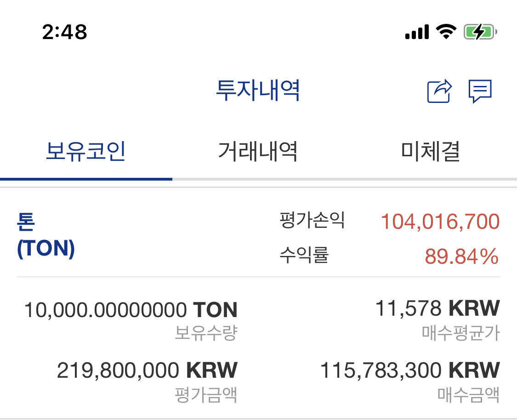Tap the battery charging indicator
This screenshot has width=517, height=420.
pos(478,31)
